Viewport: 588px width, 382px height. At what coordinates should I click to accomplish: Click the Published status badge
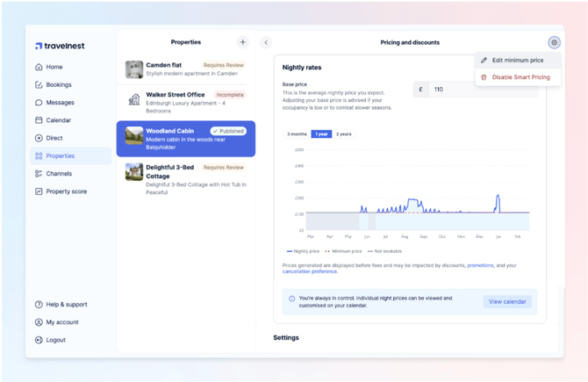[228, 131]
